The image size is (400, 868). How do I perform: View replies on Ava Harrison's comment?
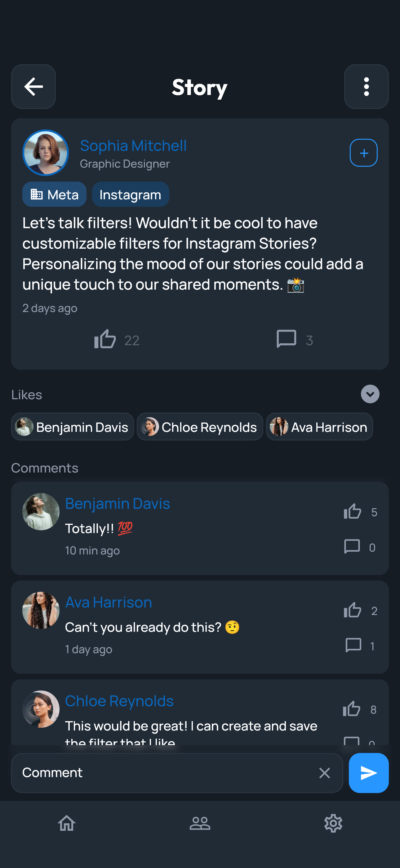[353, 645]
